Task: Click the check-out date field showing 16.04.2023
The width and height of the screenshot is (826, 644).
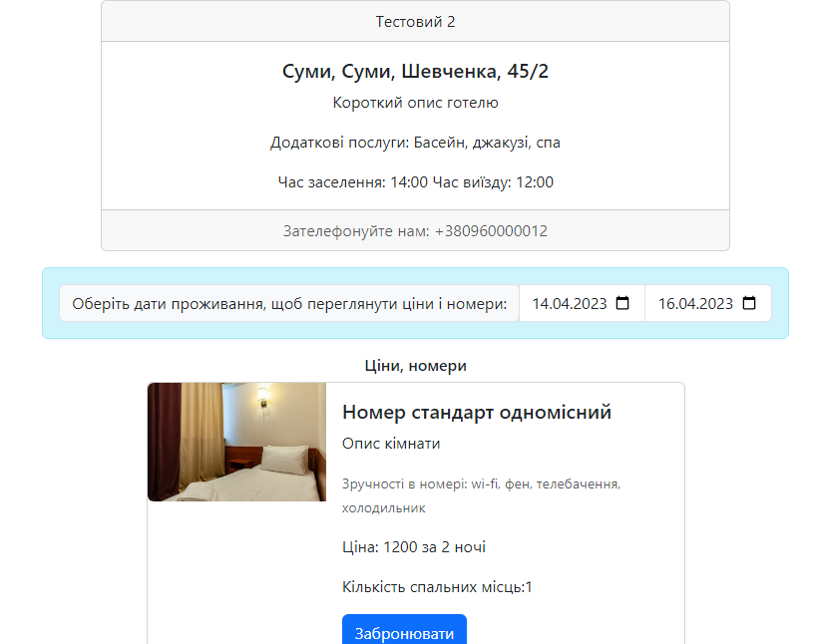Action: (x=700, y=303)
